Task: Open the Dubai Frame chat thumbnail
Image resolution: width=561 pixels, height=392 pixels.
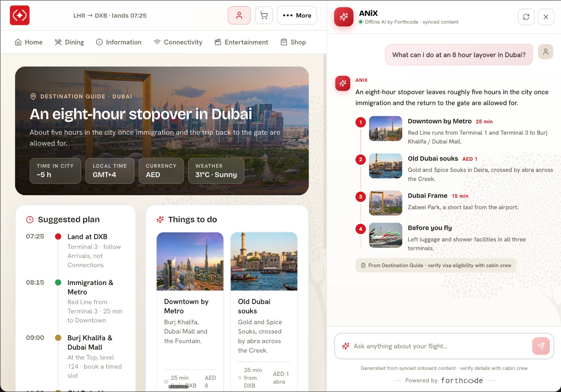Action: (x=385, y=203)
